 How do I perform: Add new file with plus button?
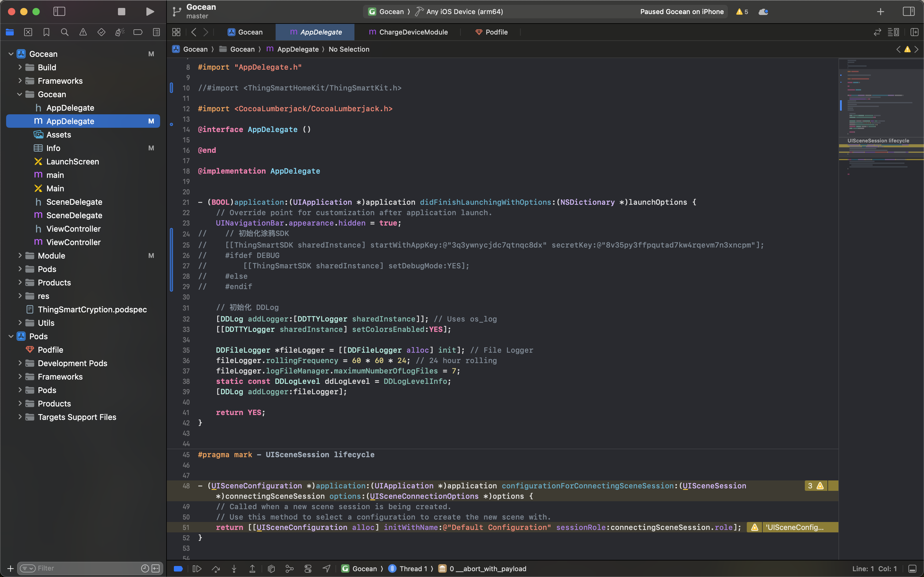point(11,568)
